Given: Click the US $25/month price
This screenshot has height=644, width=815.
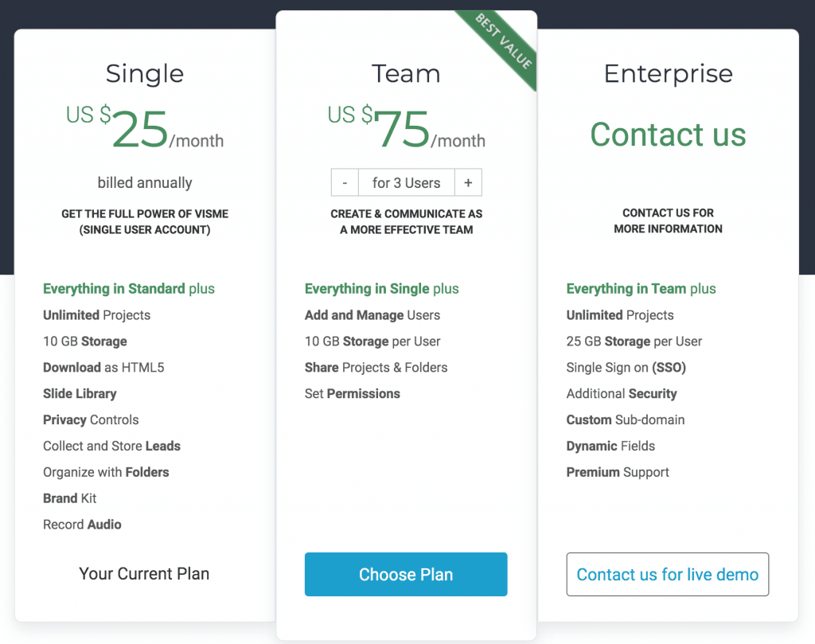Looking at the screenshot, I should [x=145, y=127].
